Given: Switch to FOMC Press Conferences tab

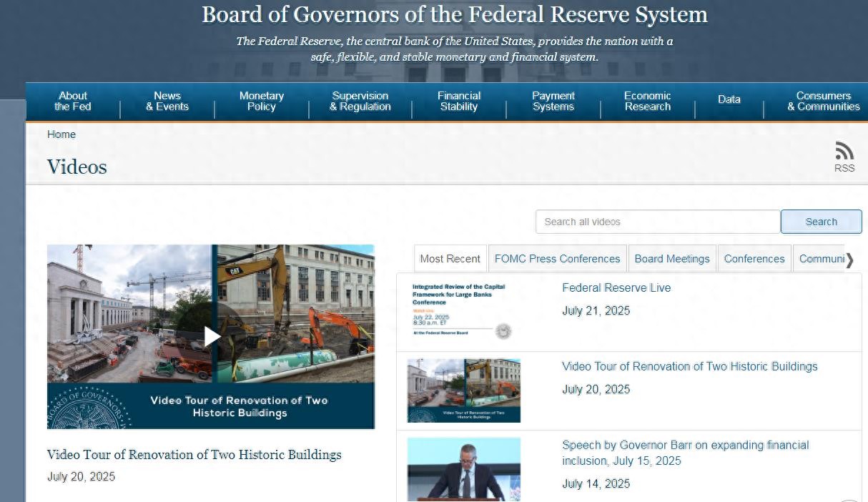Looking at the screenshot, I should 557,259.
